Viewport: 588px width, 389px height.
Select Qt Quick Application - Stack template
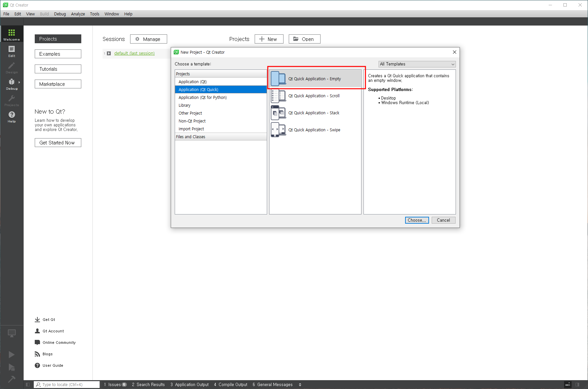315,113
